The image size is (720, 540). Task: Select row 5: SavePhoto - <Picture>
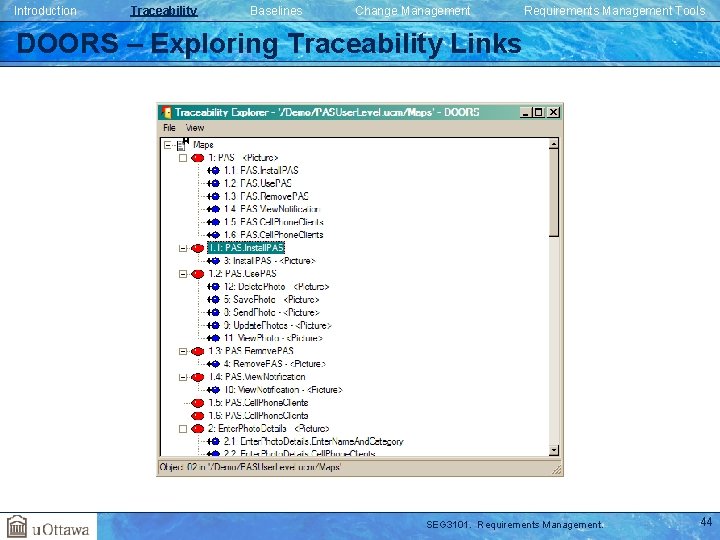tap(271, 300)
